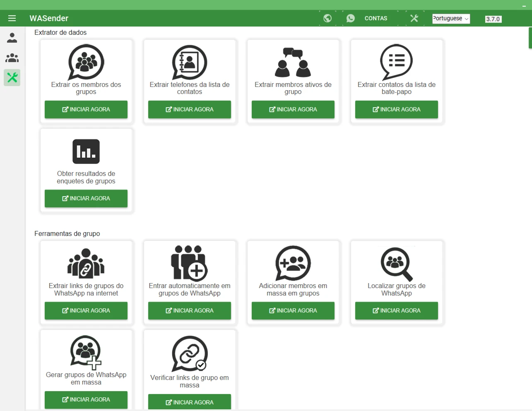Open the Portuguese language dropdown
Viewport: 532px width, 411px height.
pos(451,19)
